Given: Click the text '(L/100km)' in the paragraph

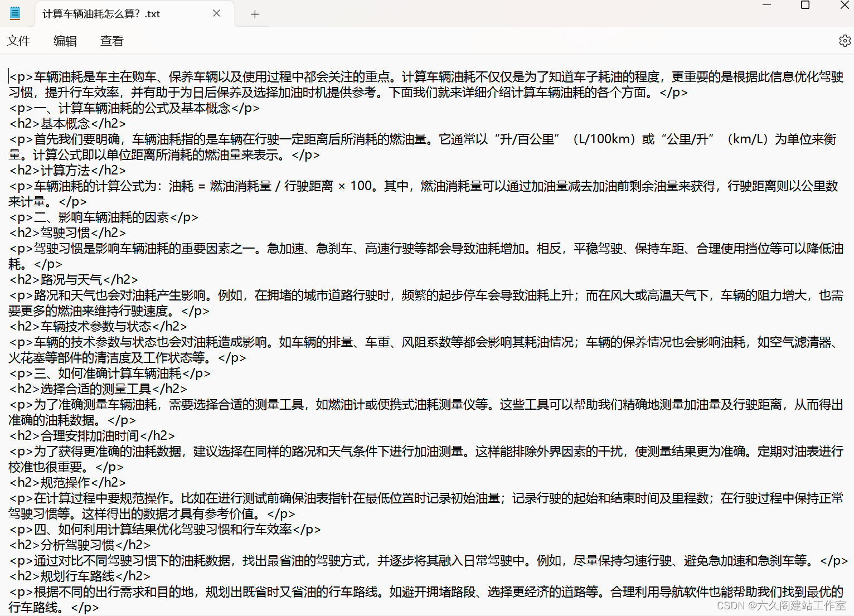Looking at the screenshot, I should click(604, 139).
